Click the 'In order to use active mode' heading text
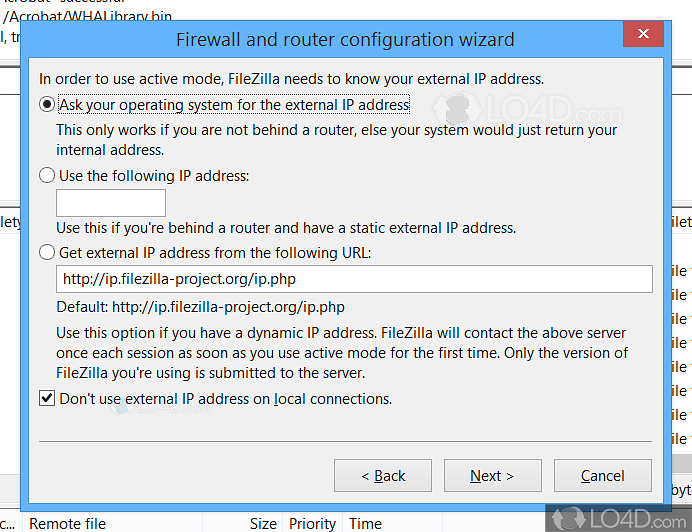 pos(291,78)
